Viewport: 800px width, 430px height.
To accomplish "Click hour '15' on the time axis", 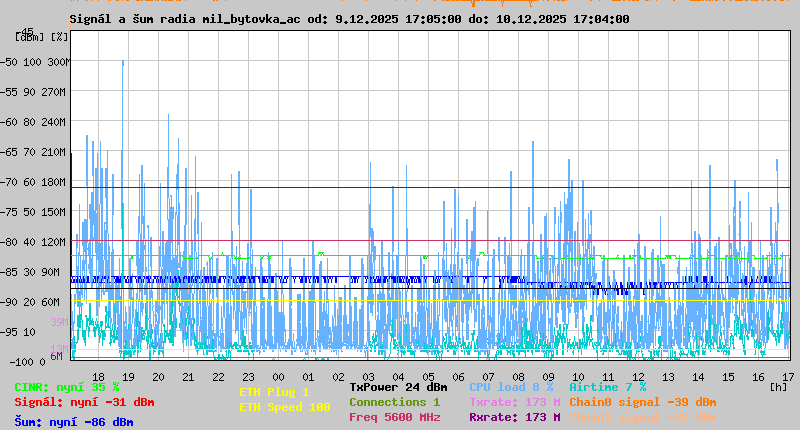I will 729,377.
